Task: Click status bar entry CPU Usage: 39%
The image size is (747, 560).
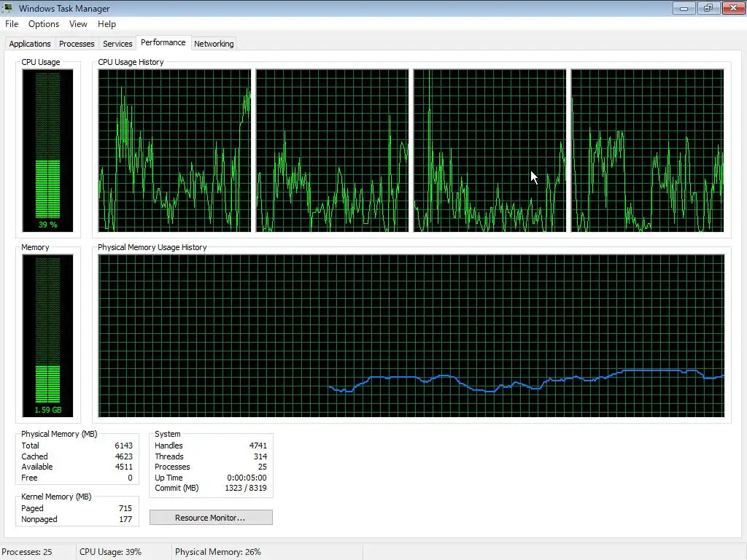Action: point(111,552)
